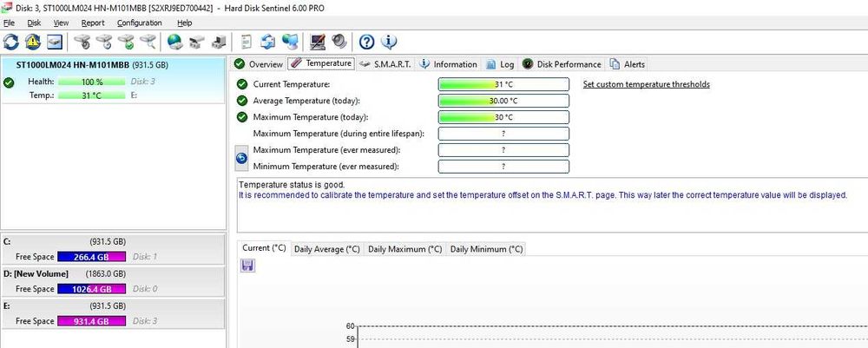This screenshot has width=868, height=348.
Task: Click the floppy disk save icon above chart
Action: pos(247,265)
